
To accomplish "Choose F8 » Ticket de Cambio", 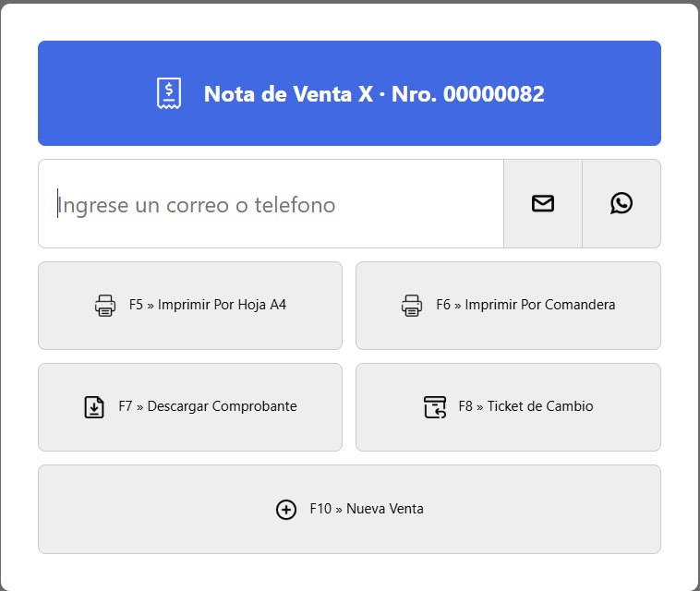I will (525, 406).
